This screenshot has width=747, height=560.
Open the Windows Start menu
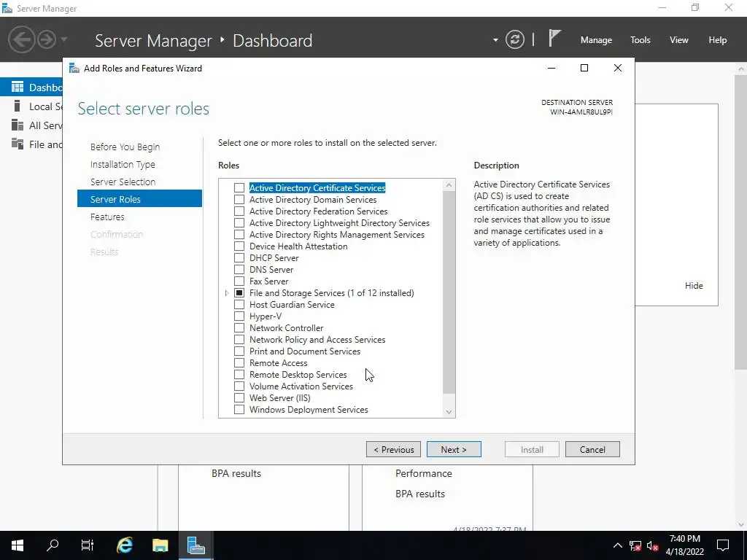click(x=18, y=545)
